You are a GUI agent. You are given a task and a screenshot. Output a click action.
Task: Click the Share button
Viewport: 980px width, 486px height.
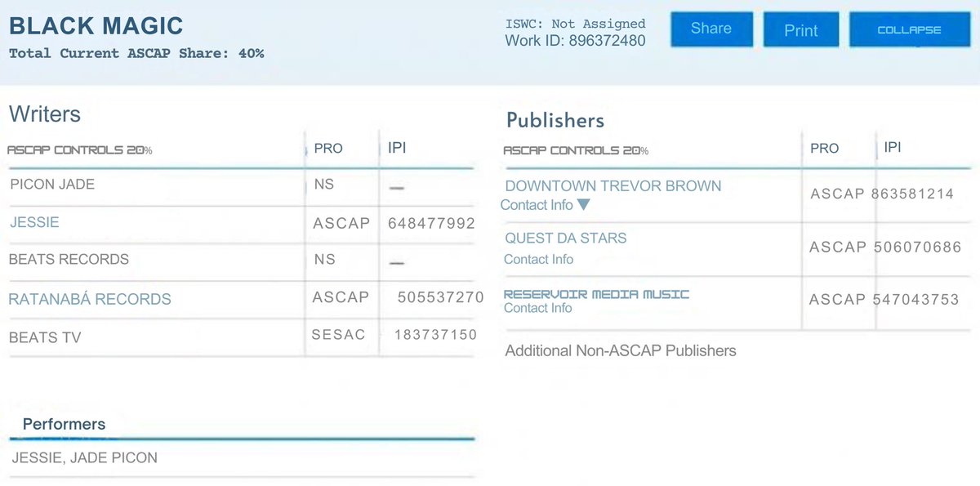click(711, 29)
